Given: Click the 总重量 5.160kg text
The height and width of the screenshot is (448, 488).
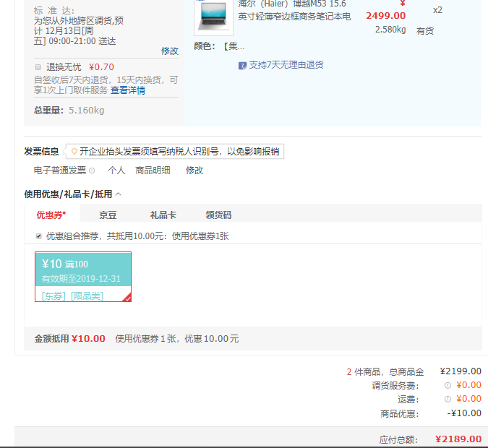Looking at the screenshot, I should coord(69,111).
